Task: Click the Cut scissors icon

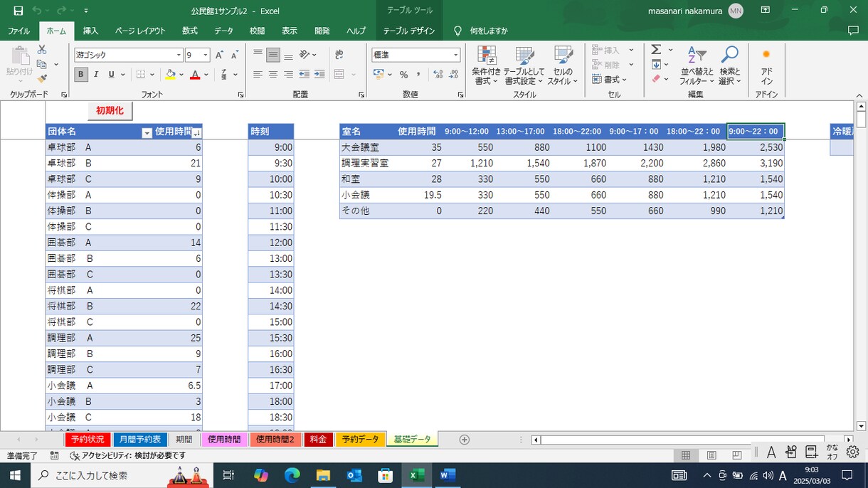Action: [x=42, y=50]
